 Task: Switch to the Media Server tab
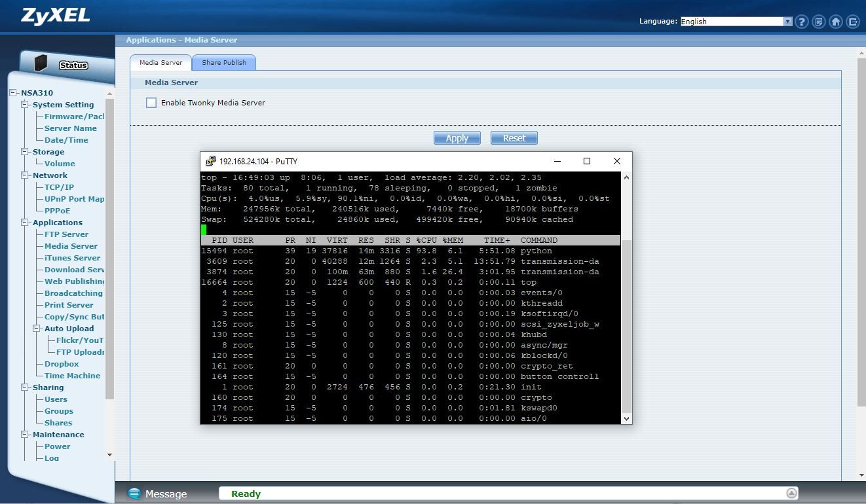(160, 63)
